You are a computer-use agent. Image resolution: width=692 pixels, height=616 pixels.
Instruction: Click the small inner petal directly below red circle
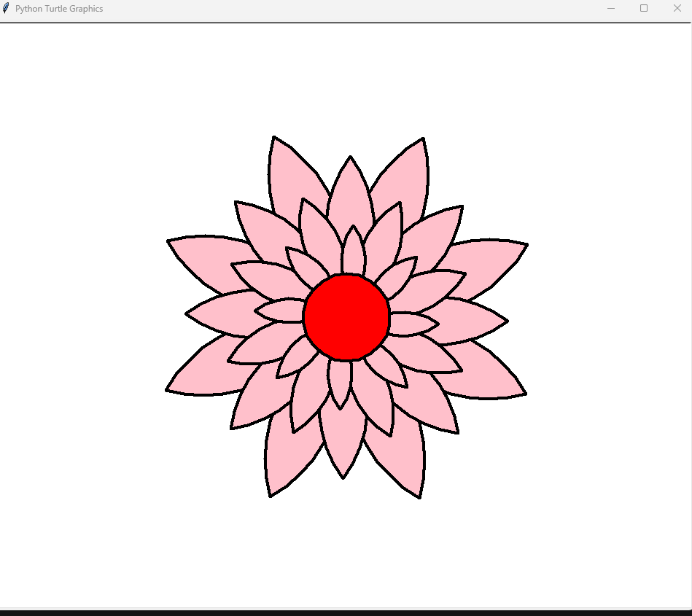[341, 382]
